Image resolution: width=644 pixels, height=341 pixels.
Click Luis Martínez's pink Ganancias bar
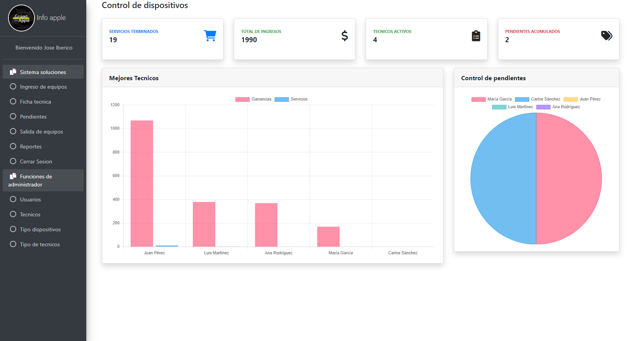pos(204,224)
